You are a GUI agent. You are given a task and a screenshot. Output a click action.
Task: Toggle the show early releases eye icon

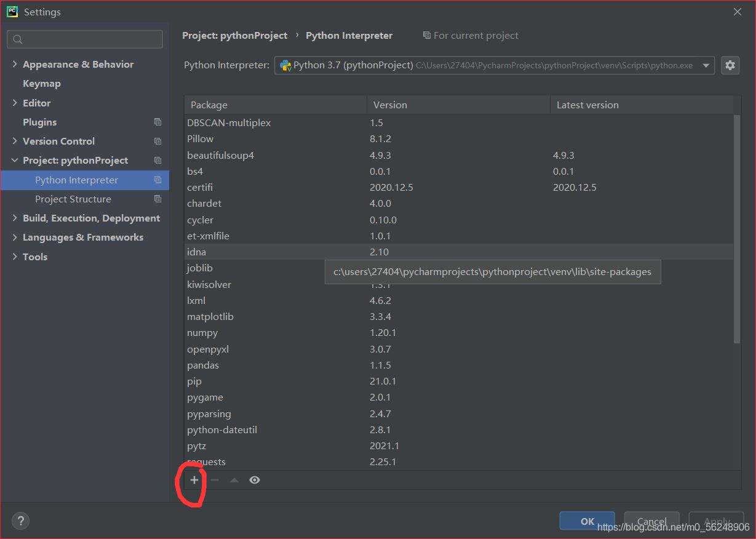(255, 480)
